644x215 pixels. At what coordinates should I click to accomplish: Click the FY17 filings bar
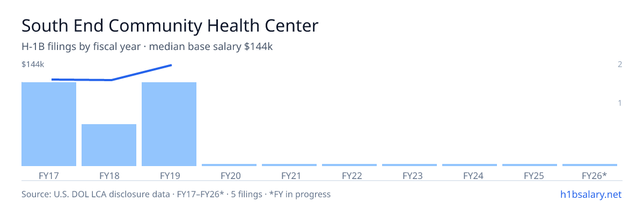pyautogui.click(x=49, y=124)
